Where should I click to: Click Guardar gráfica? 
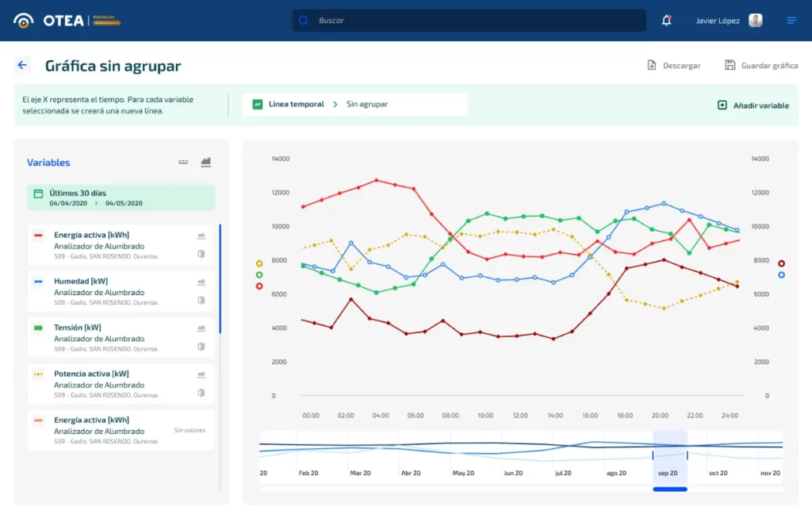[x=761, y=65]
